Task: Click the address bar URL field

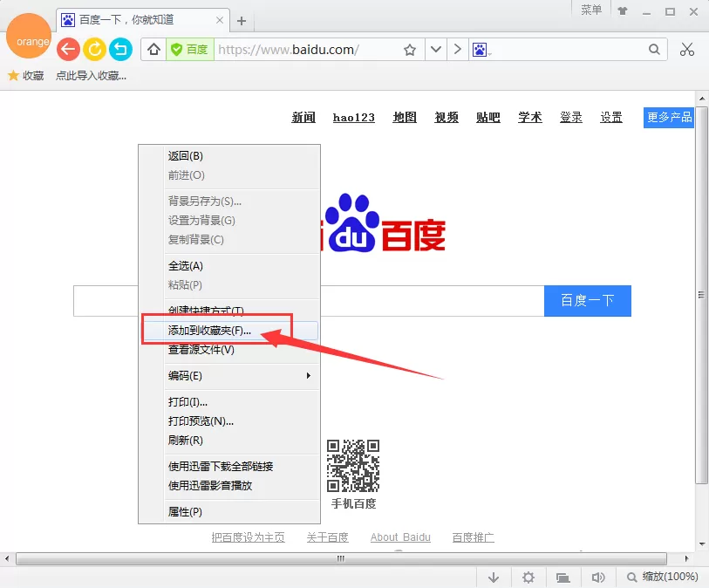Action: pos(308,50)
